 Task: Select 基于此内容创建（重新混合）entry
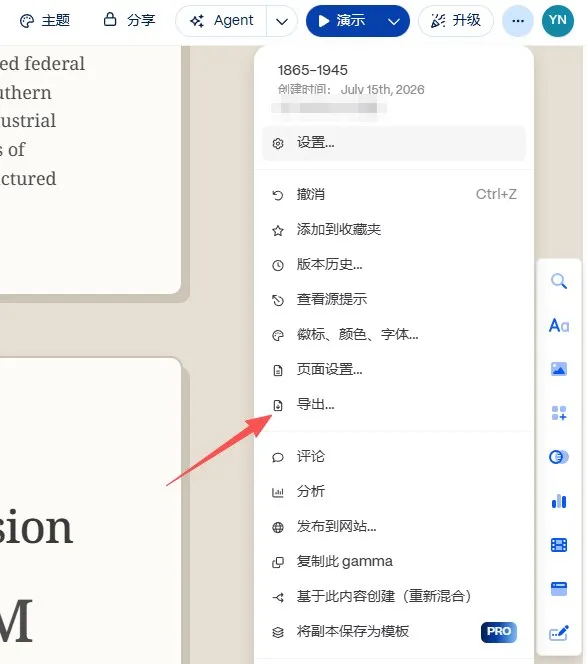tap(394, 597)
